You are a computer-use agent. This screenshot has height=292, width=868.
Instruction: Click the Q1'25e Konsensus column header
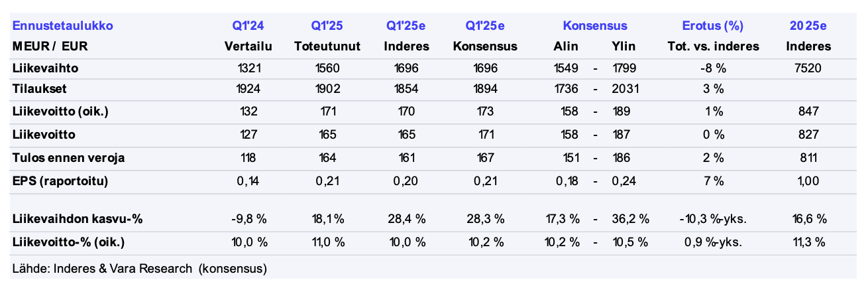pyautogui.click(x=485, y=36)
